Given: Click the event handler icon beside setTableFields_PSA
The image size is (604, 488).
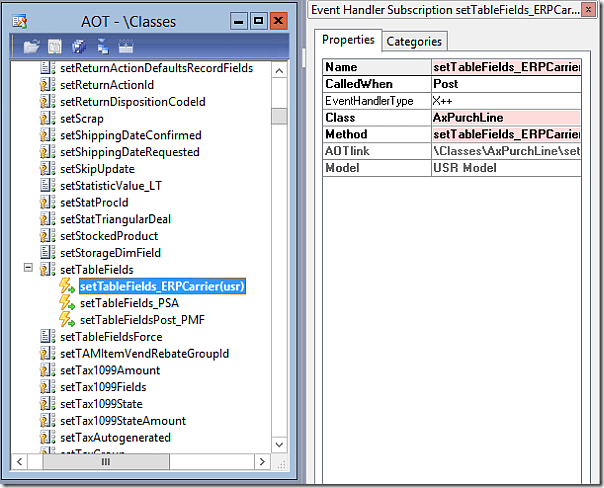Looking at the screenshot, I should [x=68, y=303].
